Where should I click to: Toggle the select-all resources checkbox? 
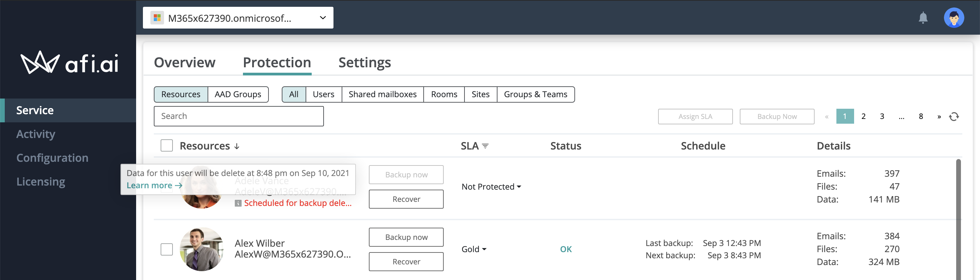click(x=167, y=146)
